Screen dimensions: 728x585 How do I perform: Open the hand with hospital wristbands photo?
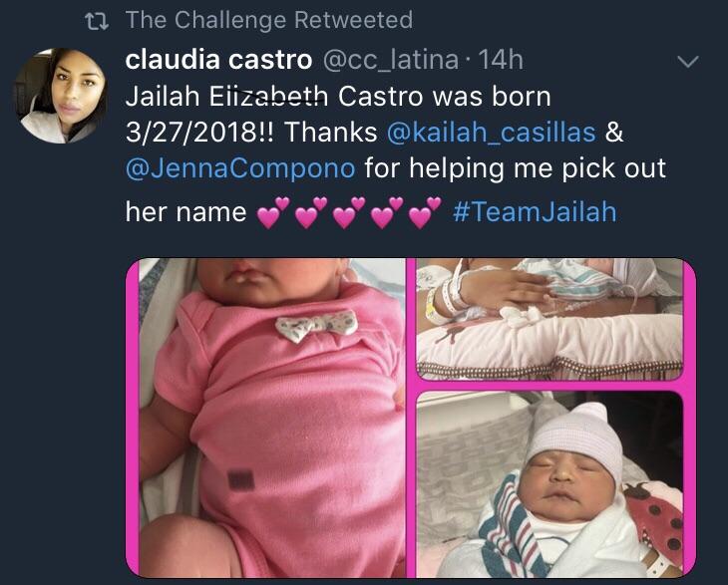[x=549, y=320]
